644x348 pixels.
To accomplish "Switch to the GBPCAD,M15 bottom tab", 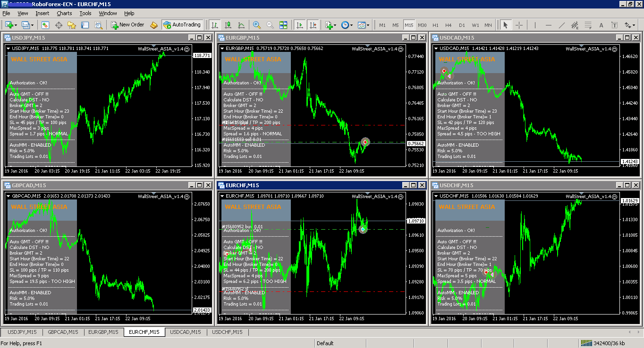I will (x=63, y=332).
